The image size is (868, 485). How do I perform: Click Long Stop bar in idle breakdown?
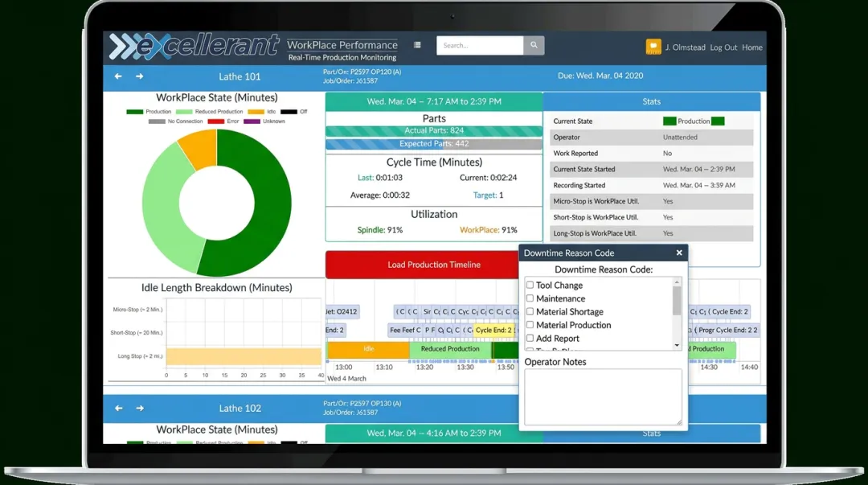click(244, 356)
